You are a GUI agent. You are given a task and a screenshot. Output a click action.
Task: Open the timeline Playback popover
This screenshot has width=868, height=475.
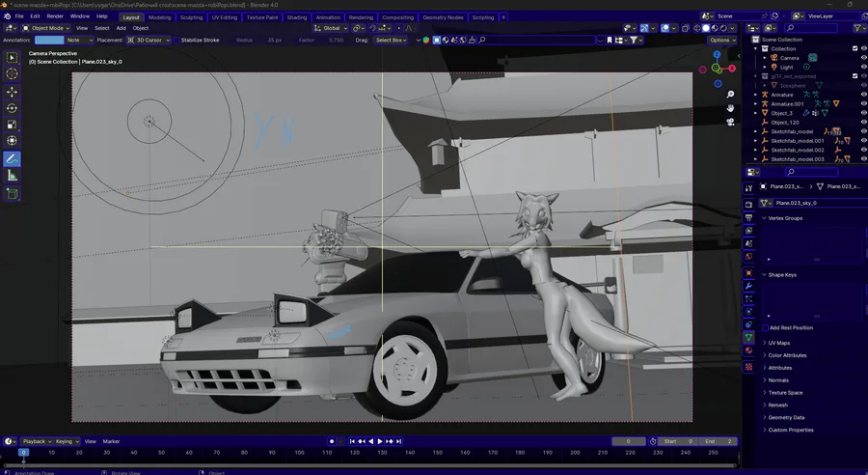(x=37, y=441)
